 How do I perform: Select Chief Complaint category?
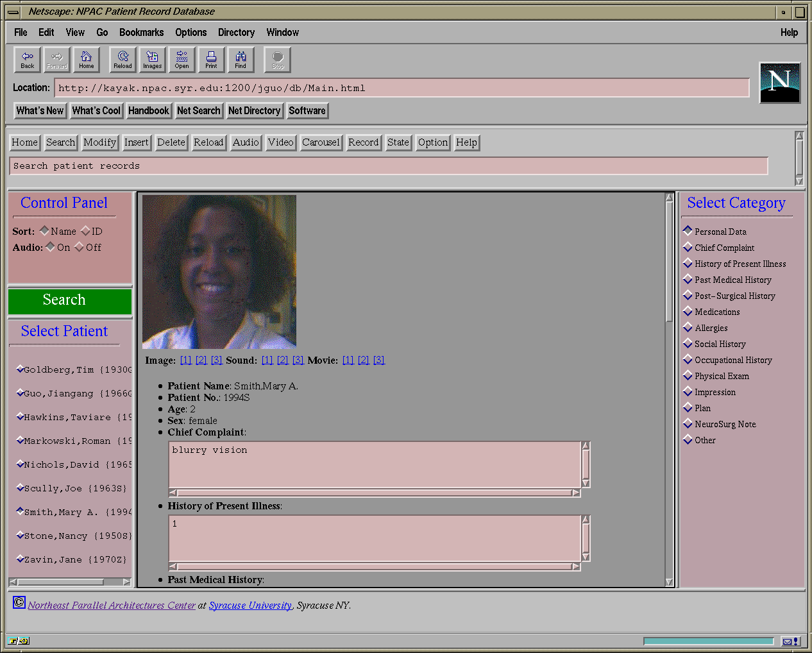click(x=688, y=247)
